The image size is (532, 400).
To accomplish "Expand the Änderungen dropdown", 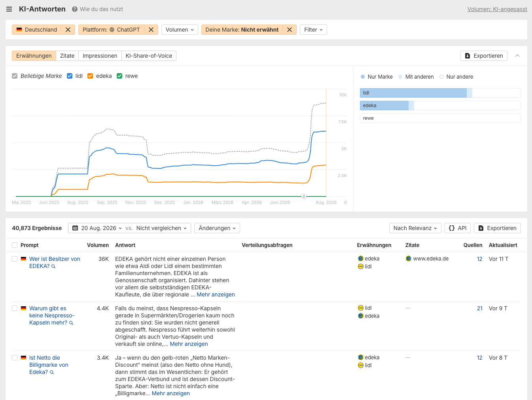I will [217, 228].
